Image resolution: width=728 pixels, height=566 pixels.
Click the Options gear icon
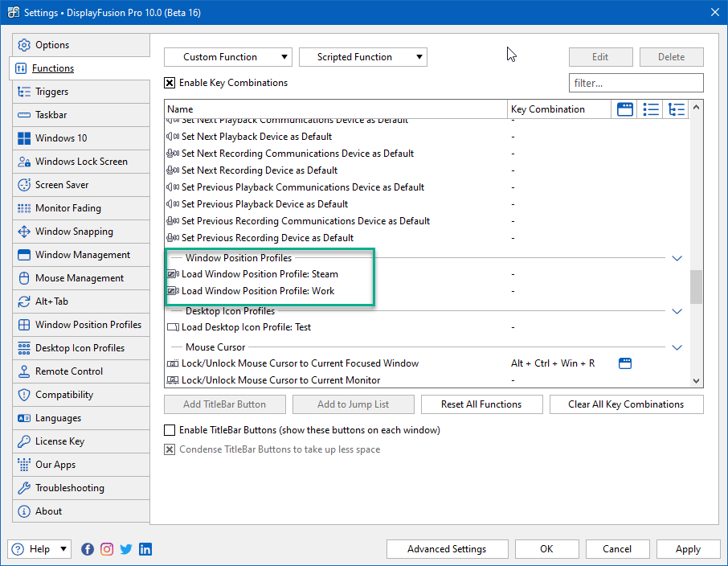pyautogui.click(x=24, y=45)
